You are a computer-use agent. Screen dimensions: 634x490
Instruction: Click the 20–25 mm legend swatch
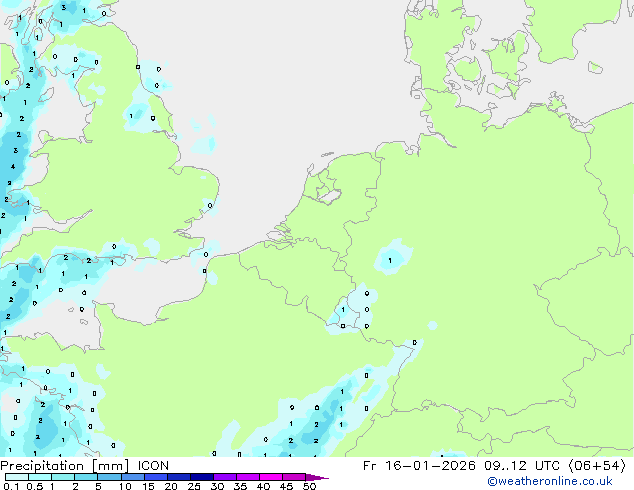(x=178, y=477)
